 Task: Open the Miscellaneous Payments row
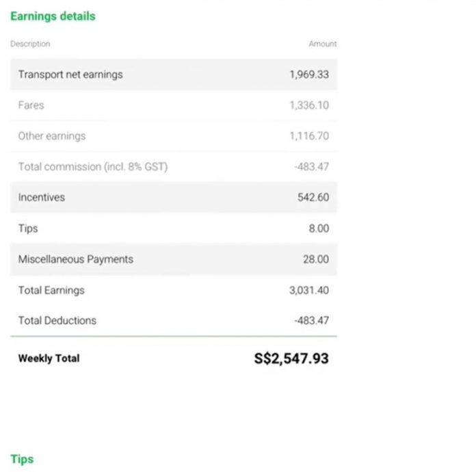pyautogui.click(x=75, y=259)
